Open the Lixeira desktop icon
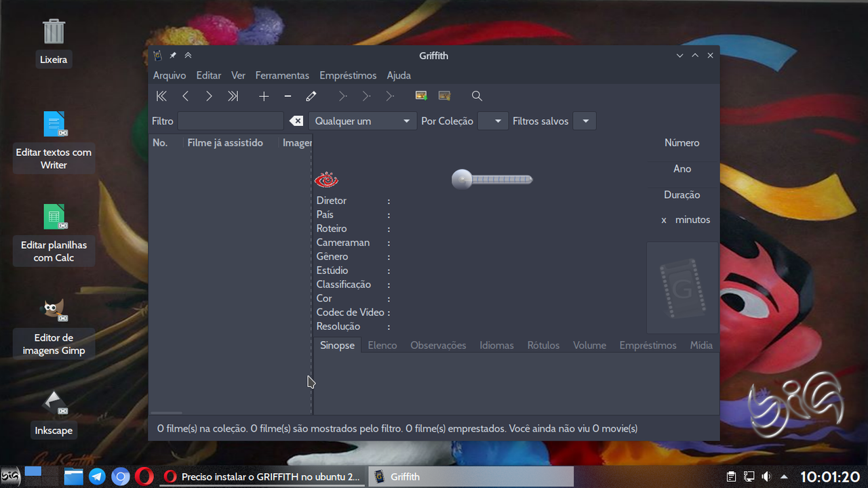868x488 pixels. (x=54, y=41)
